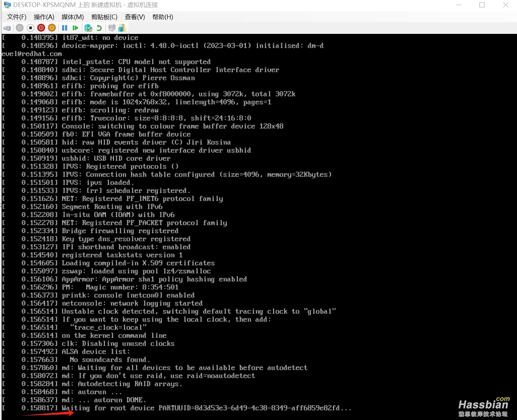The width and height of the screenshot is (517, 420).
Task: Reset the VM using the green play-bar icon
Action: (x=76, y=28)
